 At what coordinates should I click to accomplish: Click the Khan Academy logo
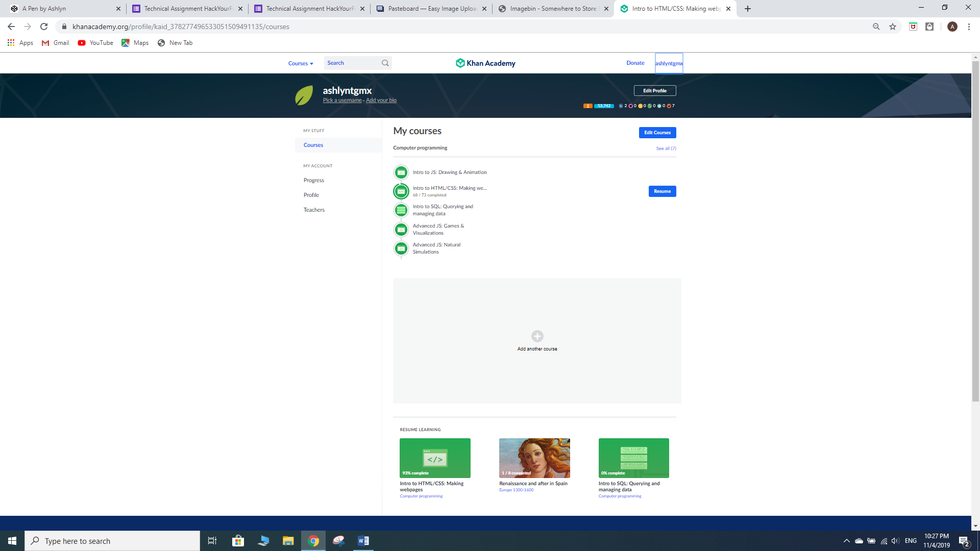pos(485,63)
